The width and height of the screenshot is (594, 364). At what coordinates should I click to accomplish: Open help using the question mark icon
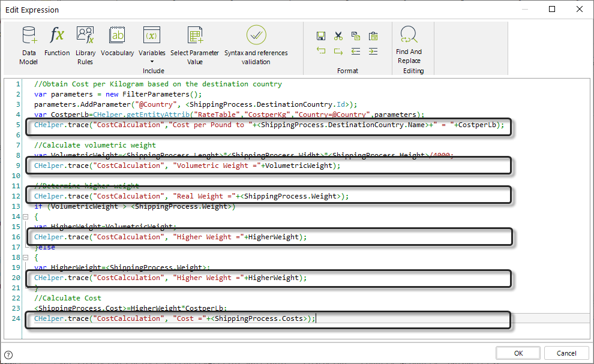coord(8,355)
